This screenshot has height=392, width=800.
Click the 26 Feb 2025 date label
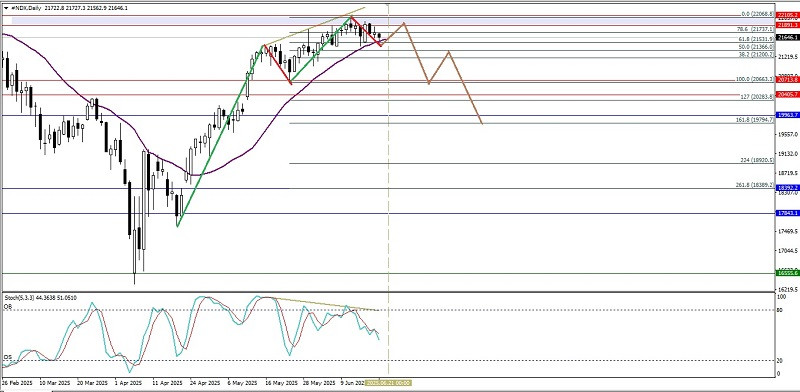pos(16,382)
